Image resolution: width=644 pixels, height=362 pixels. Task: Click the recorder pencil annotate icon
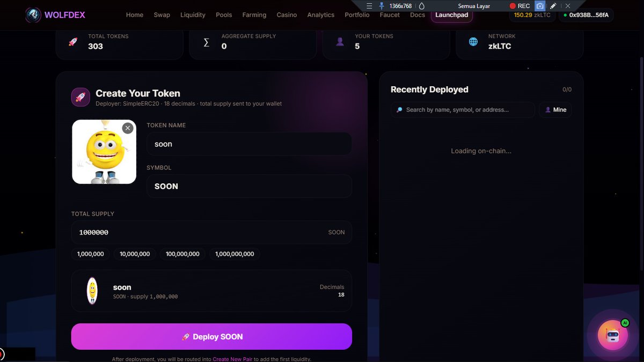click(x=553, y=6)
